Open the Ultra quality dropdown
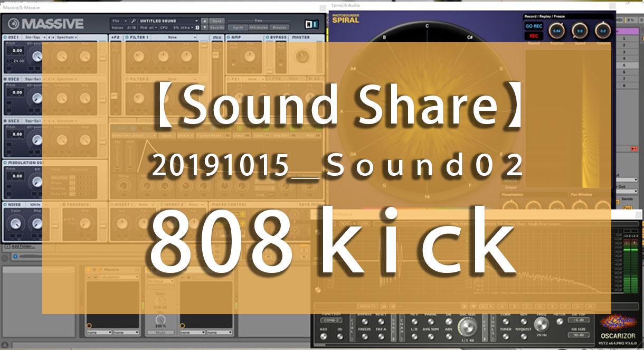 pyautogui.click(x=187, y=27)
